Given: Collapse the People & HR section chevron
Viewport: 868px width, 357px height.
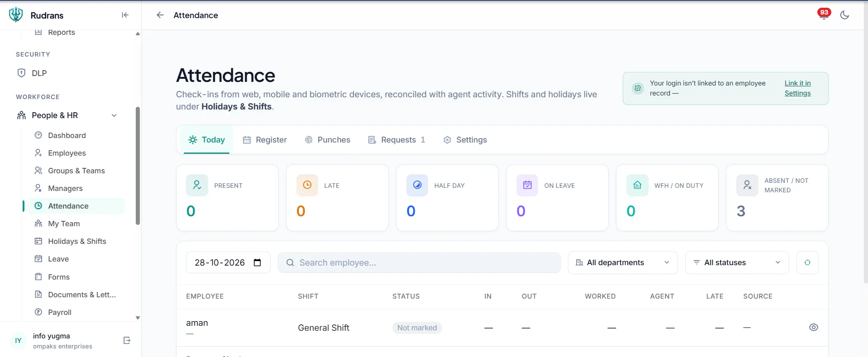Looking at the screenshot, I should (114, 115).
